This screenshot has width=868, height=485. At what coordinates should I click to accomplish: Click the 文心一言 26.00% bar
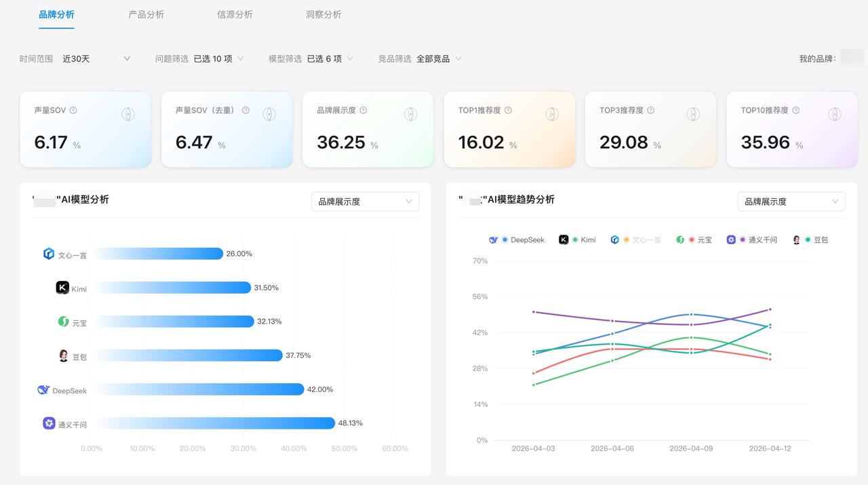[157, 254]
